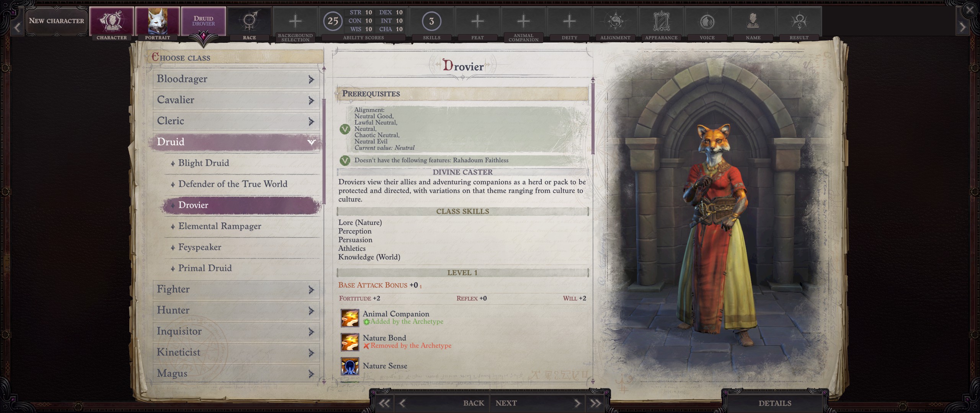Click the Animal Companion feature name
The width and height of the screenshot is (980, 413).
click(x=396, y=314)
